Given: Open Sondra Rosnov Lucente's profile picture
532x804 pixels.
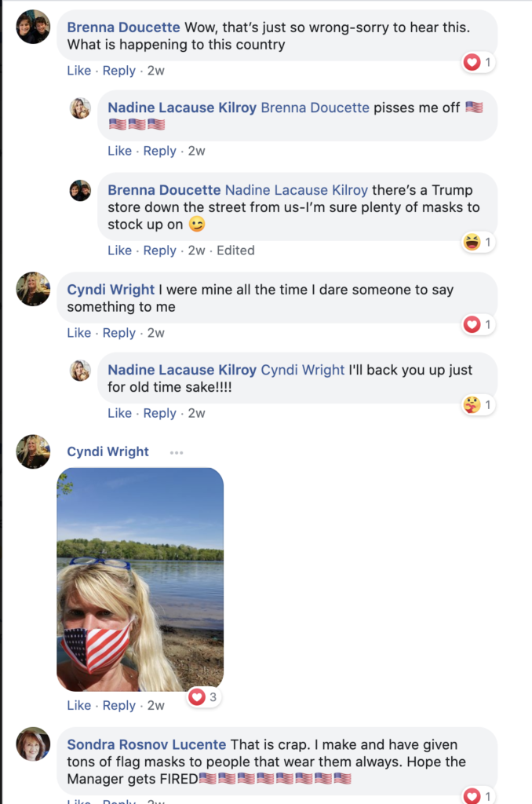Looking at the screenshot, I should click(33, 744).
